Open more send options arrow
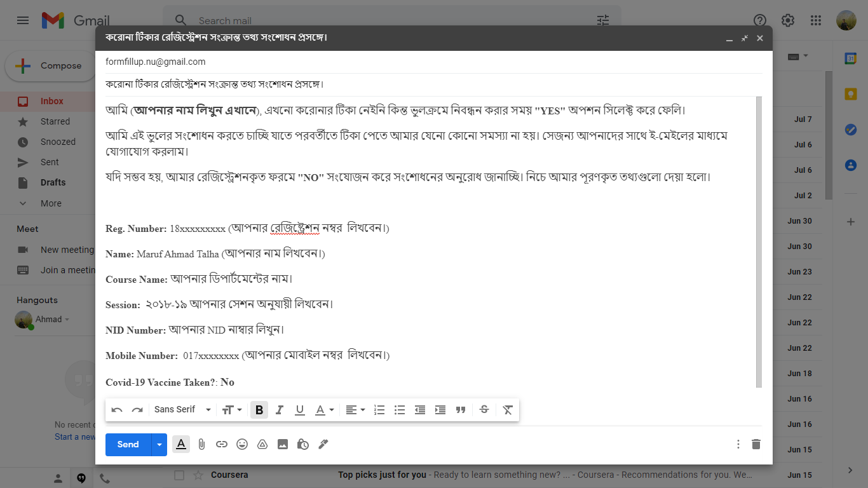 point(159,445)
